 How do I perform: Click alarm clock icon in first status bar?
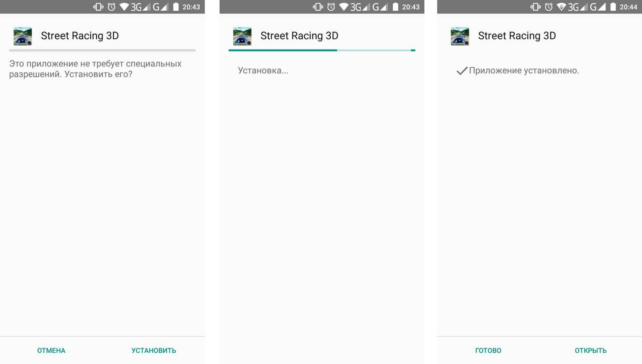click(111, 7)
